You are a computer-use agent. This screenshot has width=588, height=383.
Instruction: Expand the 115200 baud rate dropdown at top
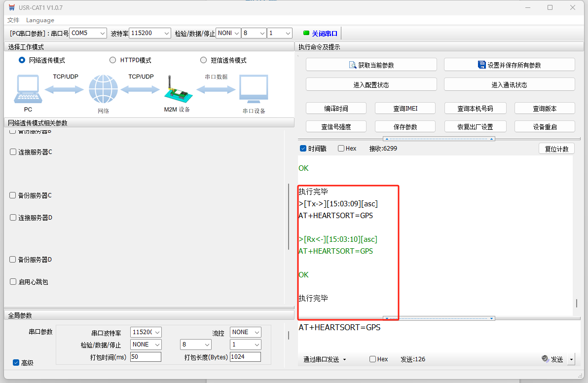tap(150, 33)
